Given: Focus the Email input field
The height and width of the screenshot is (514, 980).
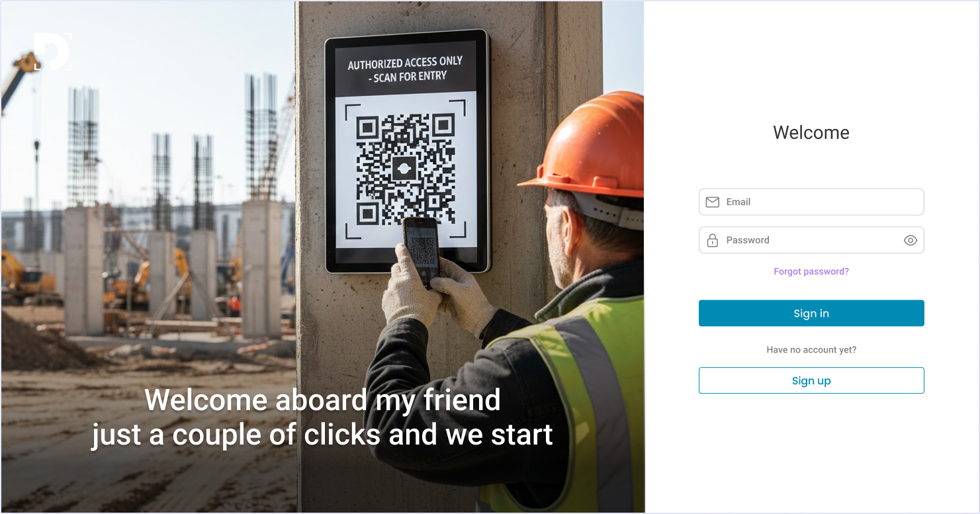Looking at the screenshot, I should tap(811, 202).
